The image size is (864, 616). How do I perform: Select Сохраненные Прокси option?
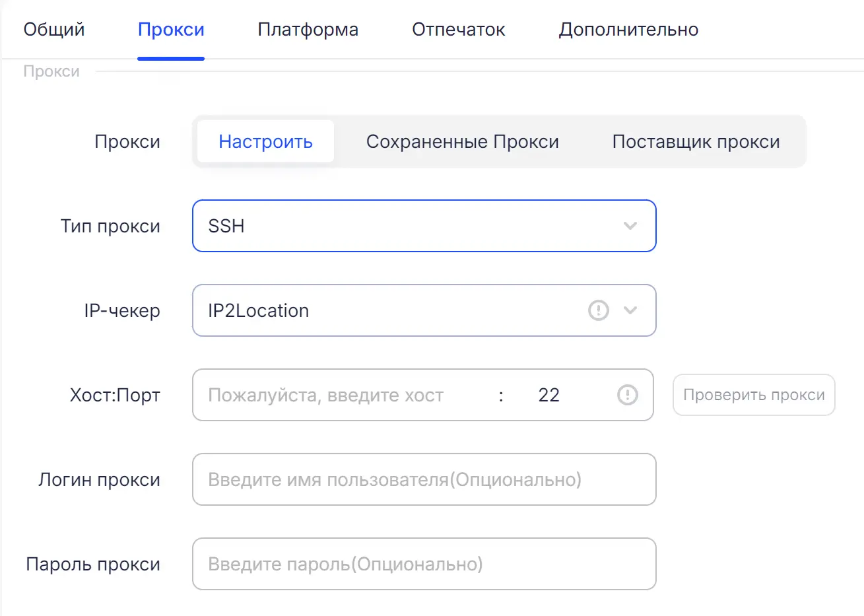[462, 141]
